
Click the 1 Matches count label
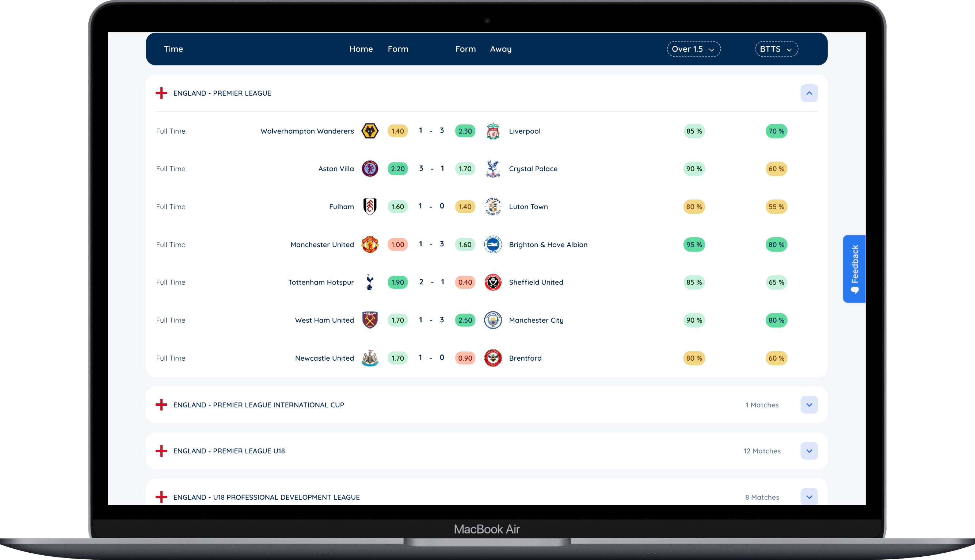click(762, 404)
